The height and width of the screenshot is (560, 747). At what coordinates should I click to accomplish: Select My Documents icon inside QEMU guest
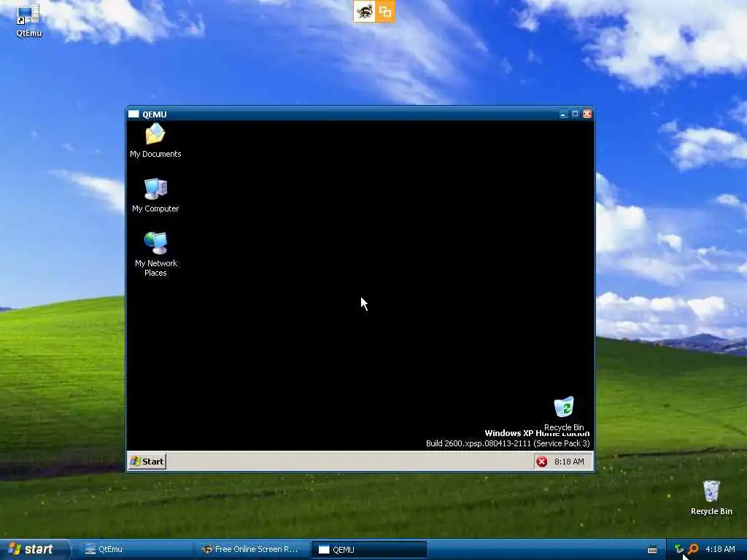coord(155,141)
